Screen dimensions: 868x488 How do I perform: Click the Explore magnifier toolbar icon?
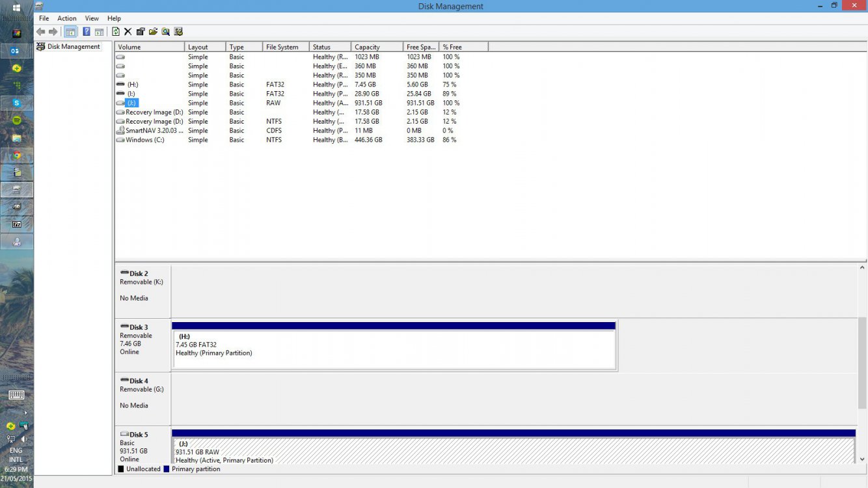166,31
